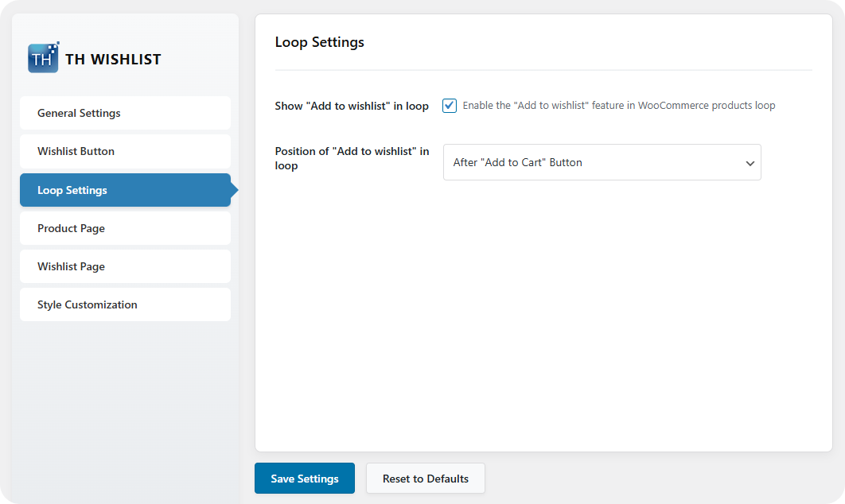Go to the Product Page tab
The height and width of the screenshot is (504, 845).
pos(125,228)
